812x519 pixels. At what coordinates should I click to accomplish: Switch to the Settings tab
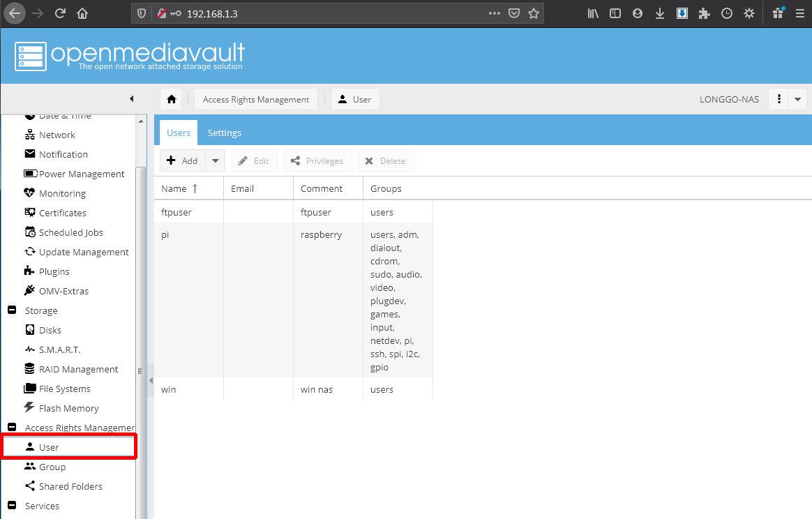[224, 133]
